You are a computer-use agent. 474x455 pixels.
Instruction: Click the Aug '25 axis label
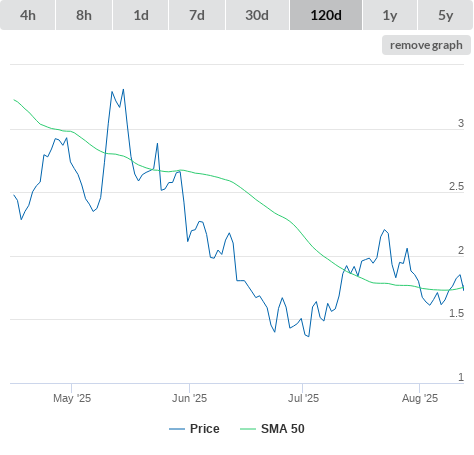(x=420, y=398)
